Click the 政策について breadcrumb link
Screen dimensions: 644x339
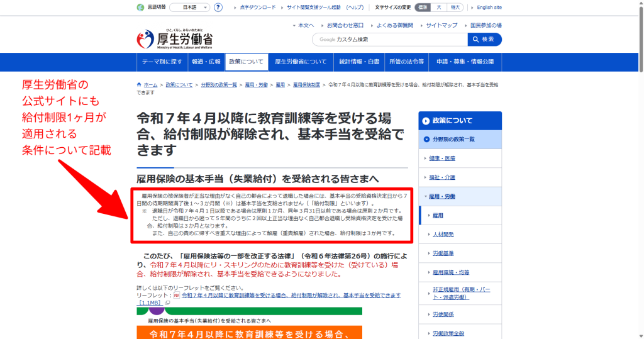point(179,85)
